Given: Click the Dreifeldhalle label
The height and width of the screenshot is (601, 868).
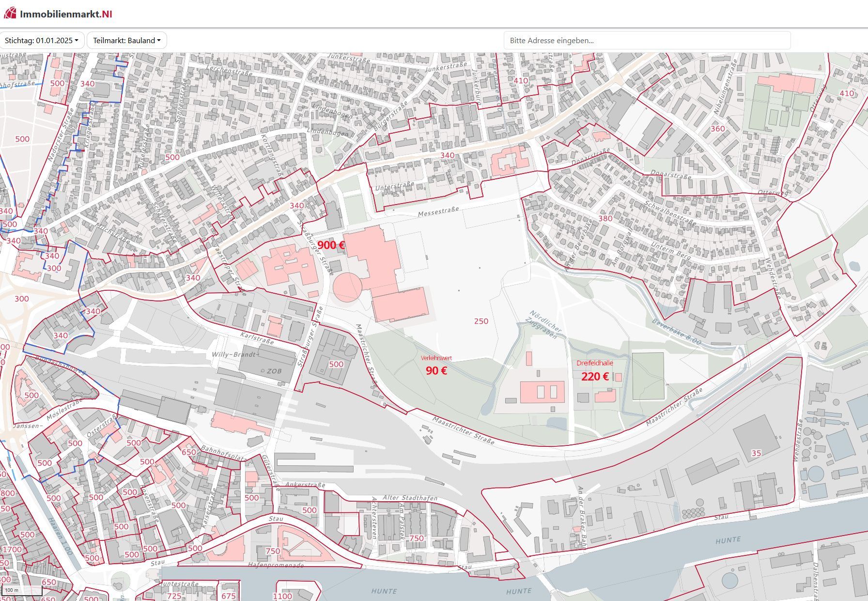Looking at the screenshot, I should [x=595, y=363].
